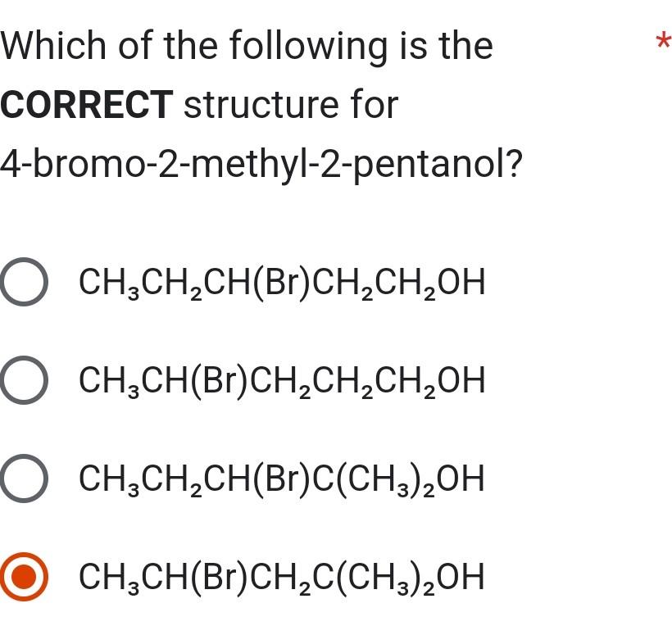The height and width of the screenshot is (635, 672).
Task: Select the CH₃CH(Br)CH₂CH₂CH₂OH radio option
Action: point(23,380)
